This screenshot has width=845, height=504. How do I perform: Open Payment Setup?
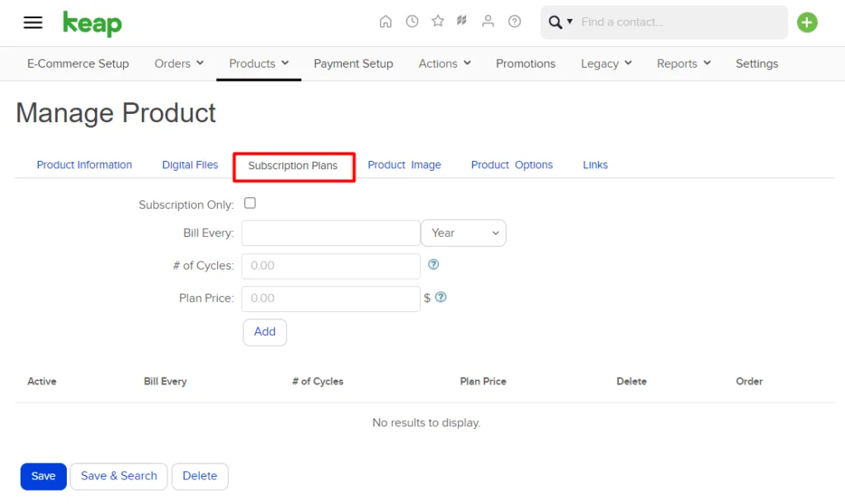coord(353,64)
